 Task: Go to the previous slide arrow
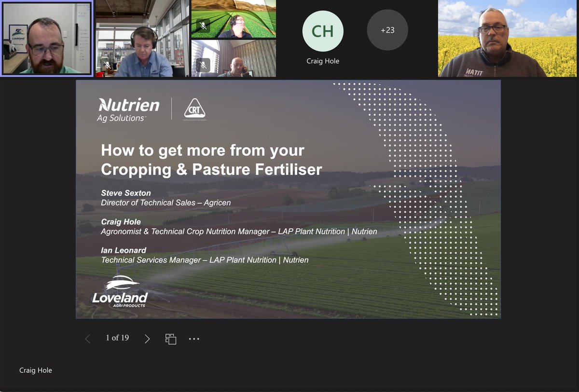[87, 339]
